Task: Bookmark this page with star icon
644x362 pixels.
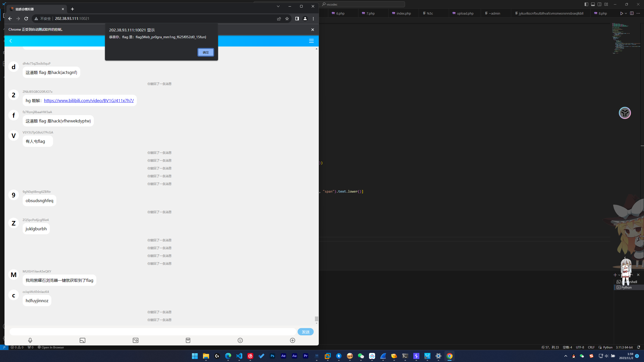Action: click(287, 19)
